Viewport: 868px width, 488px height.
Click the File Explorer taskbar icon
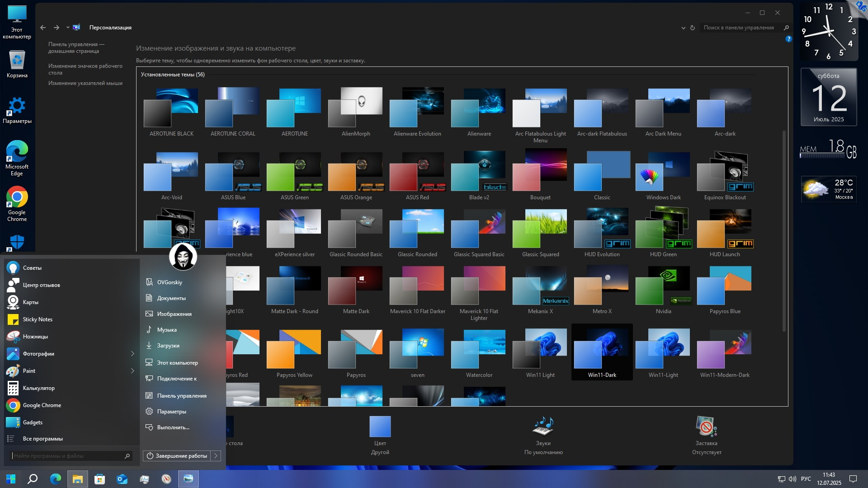[x=77, y=479]
